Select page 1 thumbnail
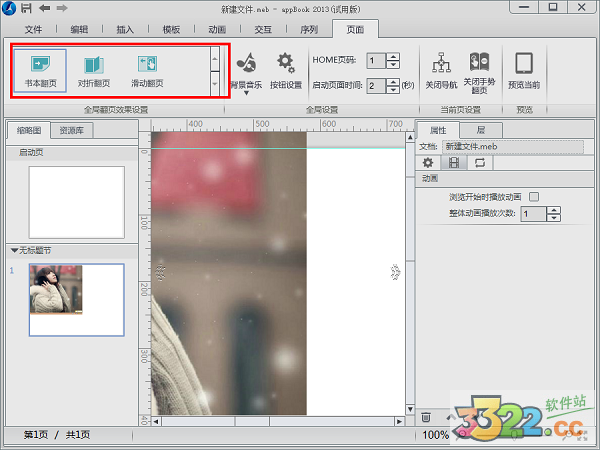Image resolution: width=600 pixels, height=450 pixels. 77,300
